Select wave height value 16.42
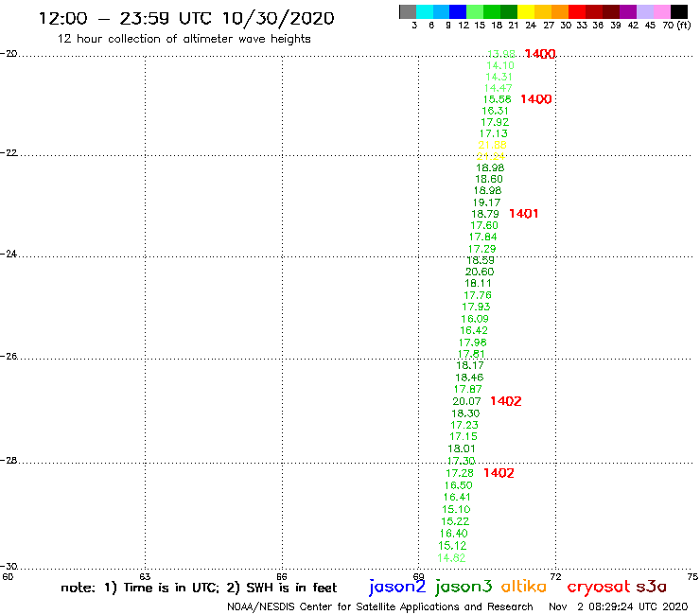700x615 pixels. pyautogui.click(x=474, y=330)
